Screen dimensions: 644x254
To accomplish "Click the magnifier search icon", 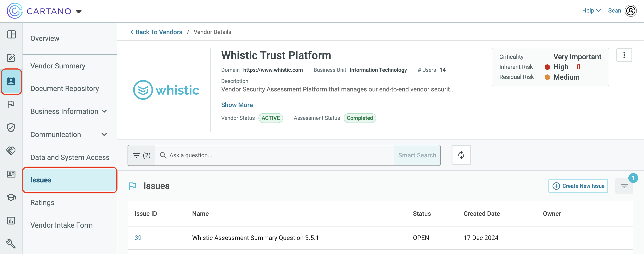I will (x=163, y=155).
